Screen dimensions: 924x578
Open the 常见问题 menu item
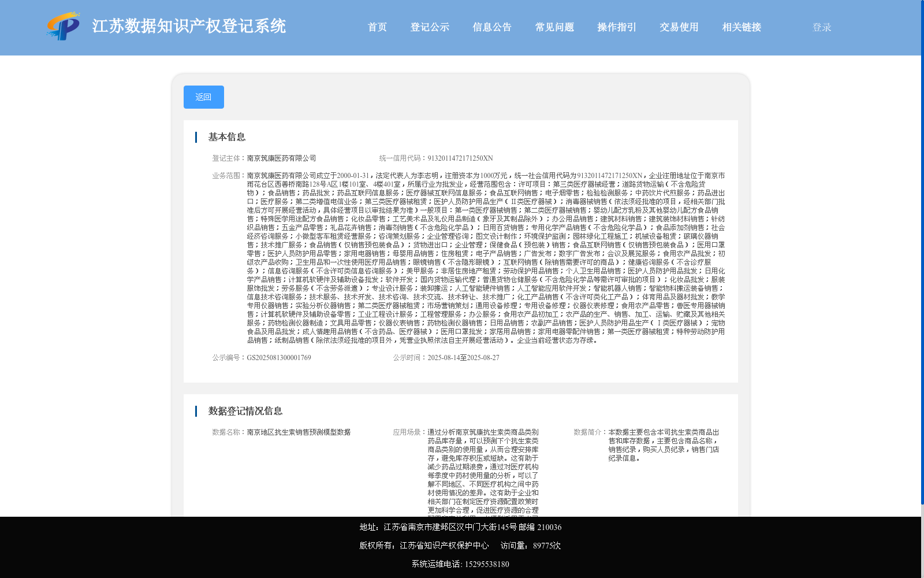point(554,27)
